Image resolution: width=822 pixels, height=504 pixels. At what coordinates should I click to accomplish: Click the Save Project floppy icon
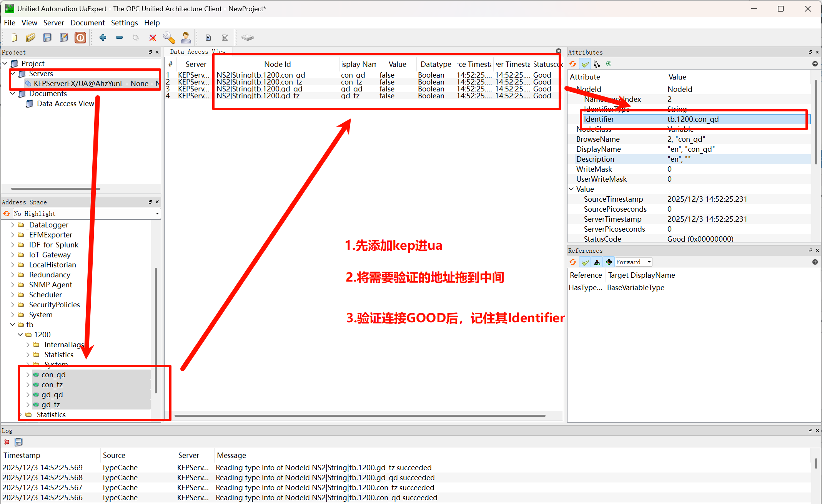coord(47,38)
